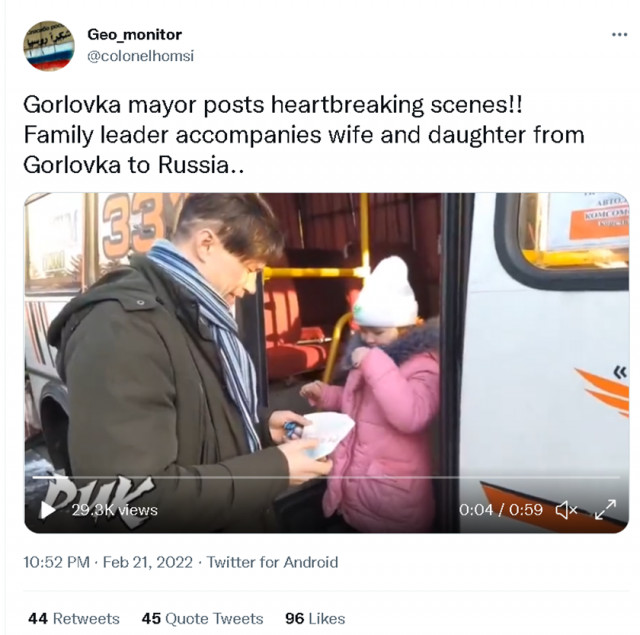
Task: Expand the video to fullscreen
Action: [605, 510]
